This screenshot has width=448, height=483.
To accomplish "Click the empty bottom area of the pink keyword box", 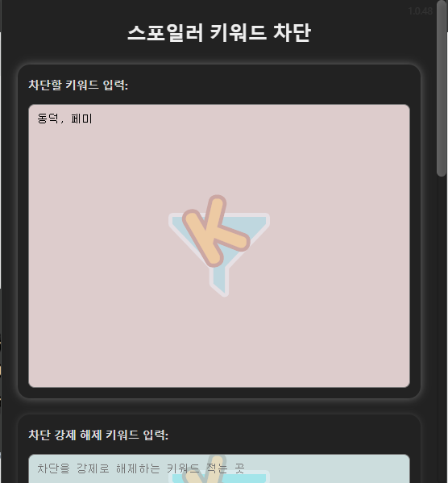I will click(x=219, y=354).
